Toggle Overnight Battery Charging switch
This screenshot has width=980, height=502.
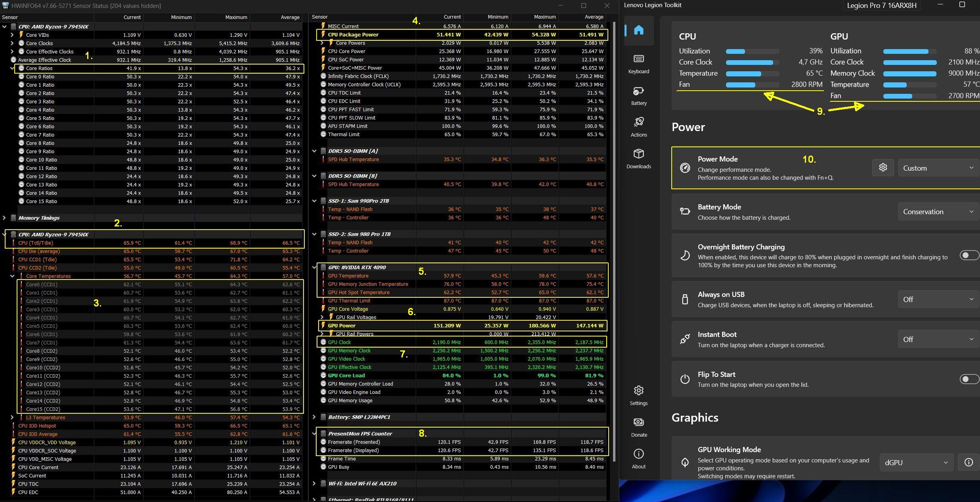point(969,255)
